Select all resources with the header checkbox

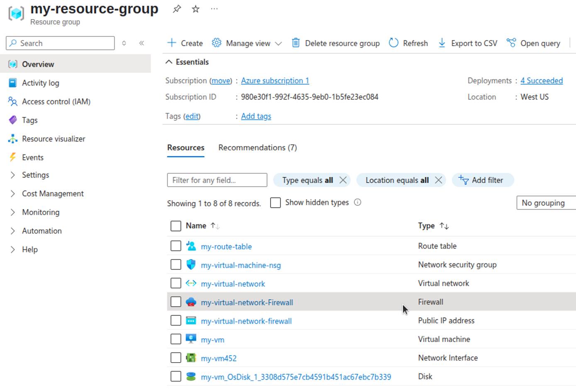[176, 226]
